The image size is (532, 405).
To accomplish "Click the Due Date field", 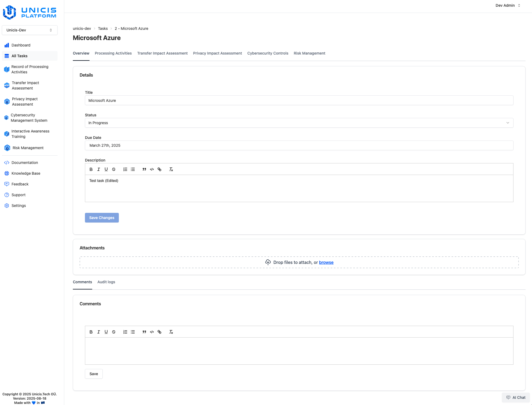I will tap(299, 145).
